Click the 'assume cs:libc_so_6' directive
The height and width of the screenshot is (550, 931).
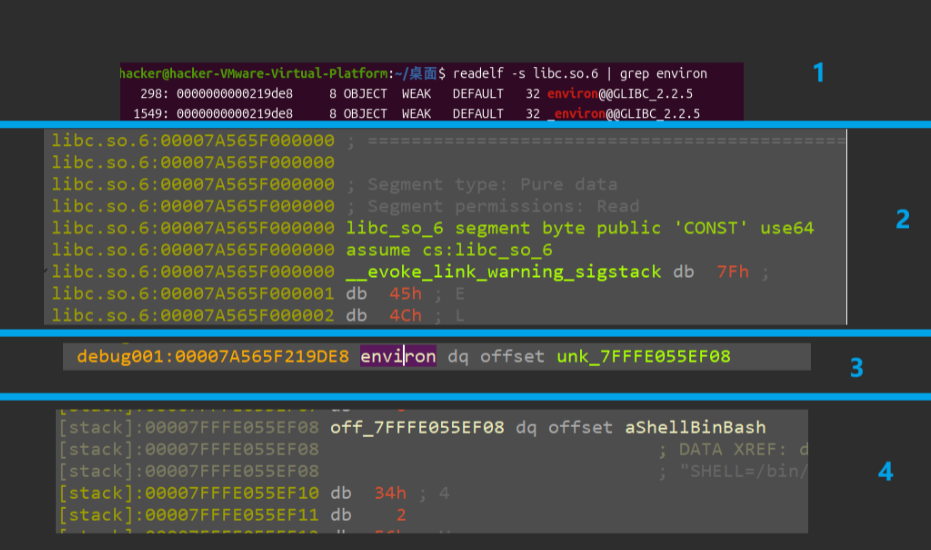(449, 250)
